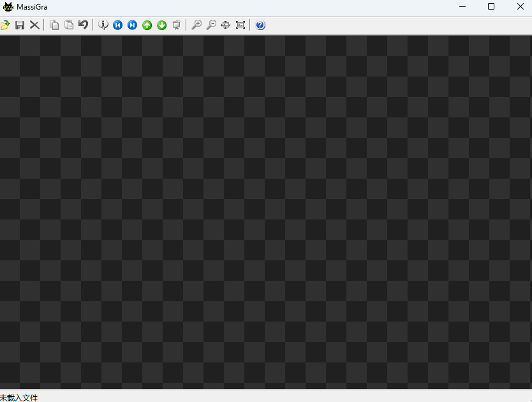Screen dimensions: 532x402
Task: Toggle full screen view icon
Action: click(240, 25)
